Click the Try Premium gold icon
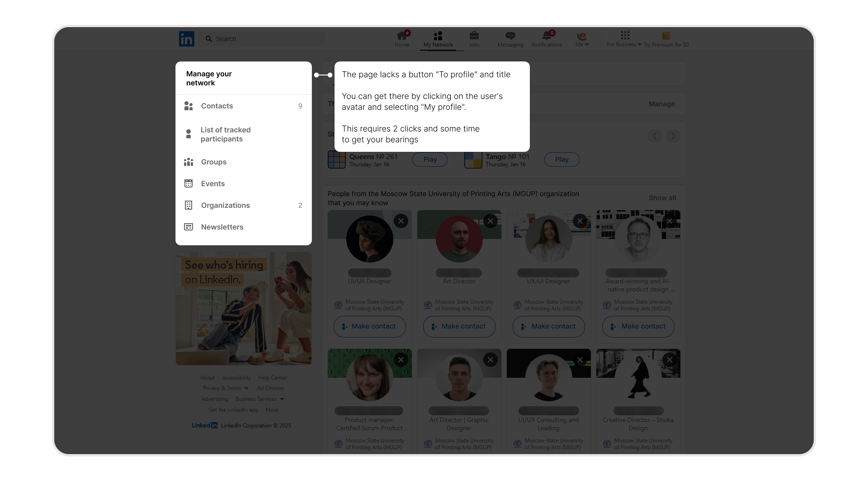Image resolution: width=868 pixels, height=488 pixels. tap(666, 36)
